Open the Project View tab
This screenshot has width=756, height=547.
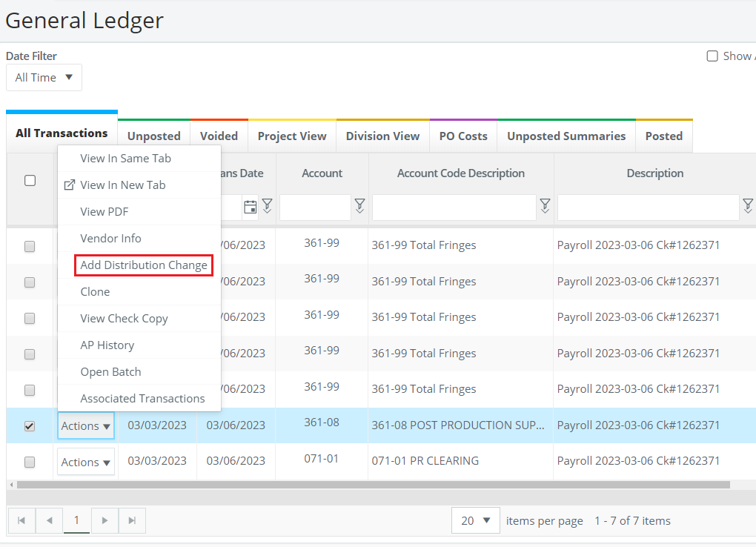point(292,136)
